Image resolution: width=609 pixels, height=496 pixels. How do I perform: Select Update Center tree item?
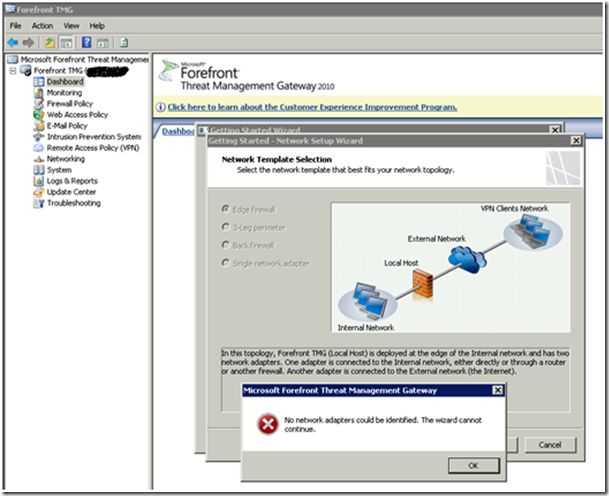71,192
